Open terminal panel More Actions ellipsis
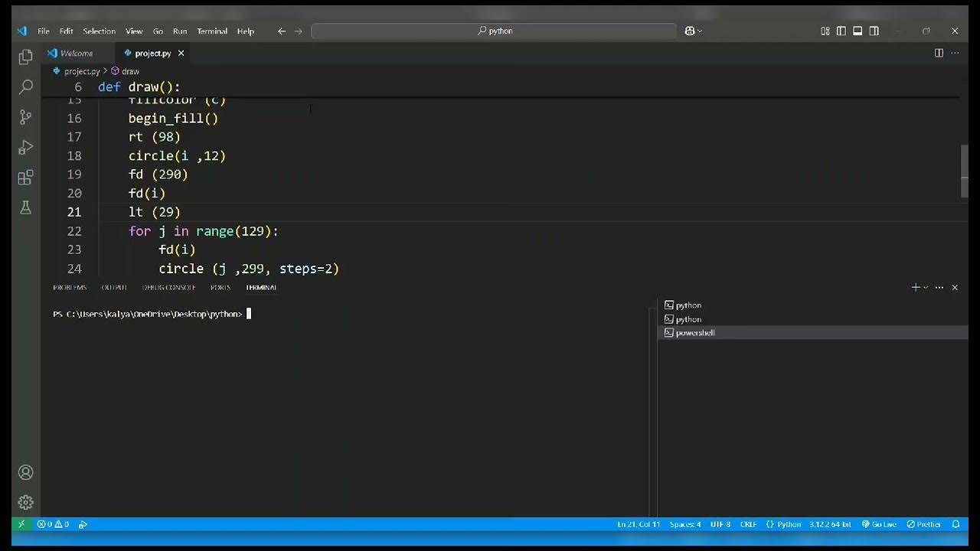This screenshot has width=980, height=551. click(x=939, y=287)
